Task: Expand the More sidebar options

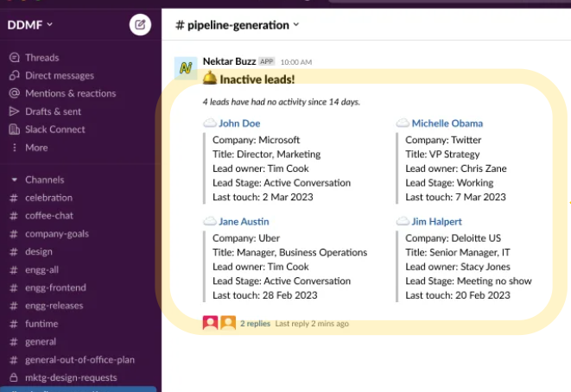Action: click(36, 148)
